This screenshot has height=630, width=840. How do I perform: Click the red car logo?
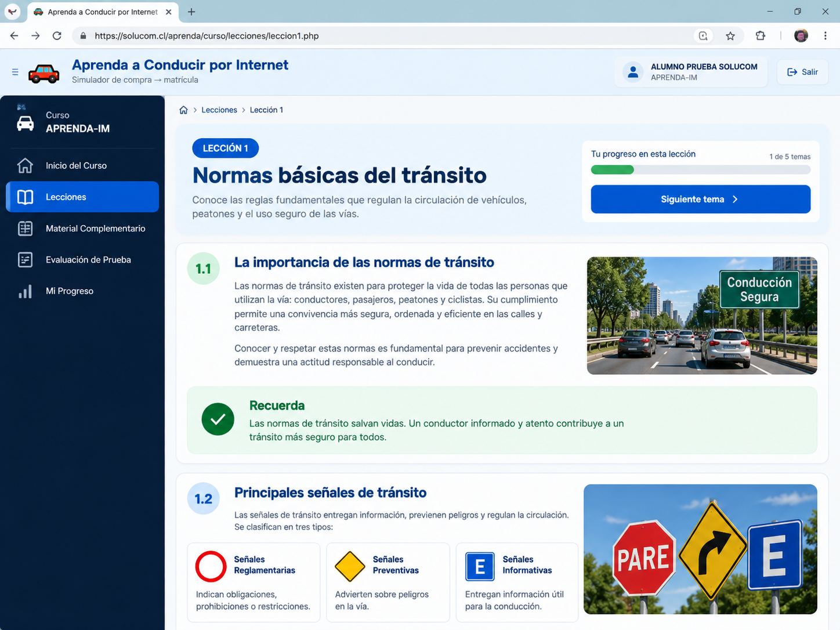44,74
